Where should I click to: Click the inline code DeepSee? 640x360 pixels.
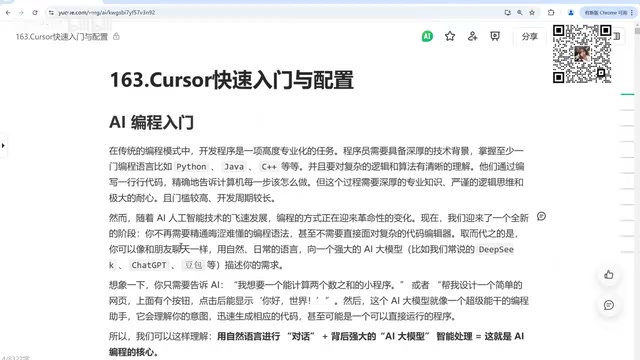(x=496, y=249)
